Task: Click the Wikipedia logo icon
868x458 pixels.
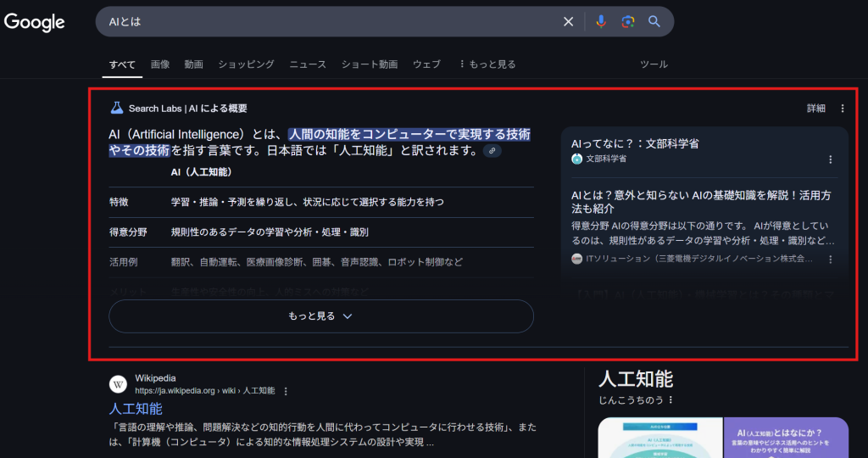Action: [x=118, y=384]
